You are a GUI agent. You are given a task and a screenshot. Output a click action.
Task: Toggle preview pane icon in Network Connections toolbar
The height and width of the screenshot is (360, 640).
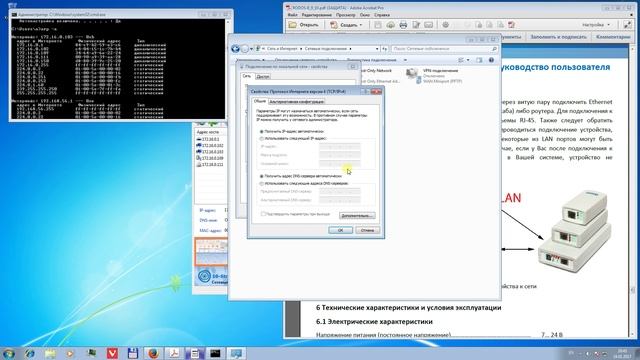point(479,60)
